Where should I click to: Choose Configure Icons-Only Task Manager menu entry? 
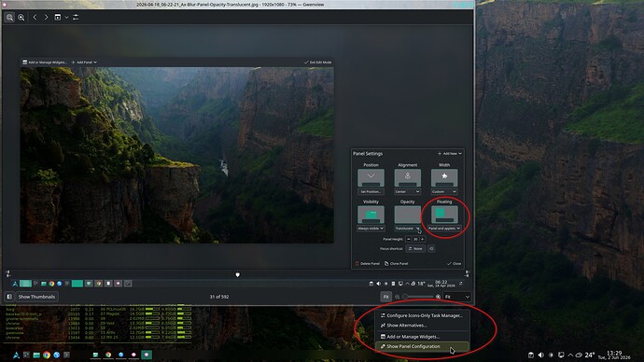(x=421, y=315)
